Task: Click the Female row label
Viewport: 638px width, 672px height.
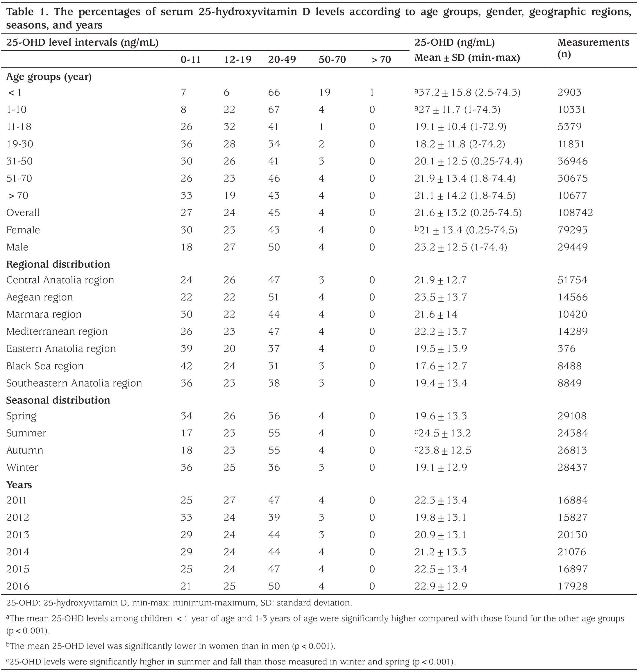Action: (23, 230)
